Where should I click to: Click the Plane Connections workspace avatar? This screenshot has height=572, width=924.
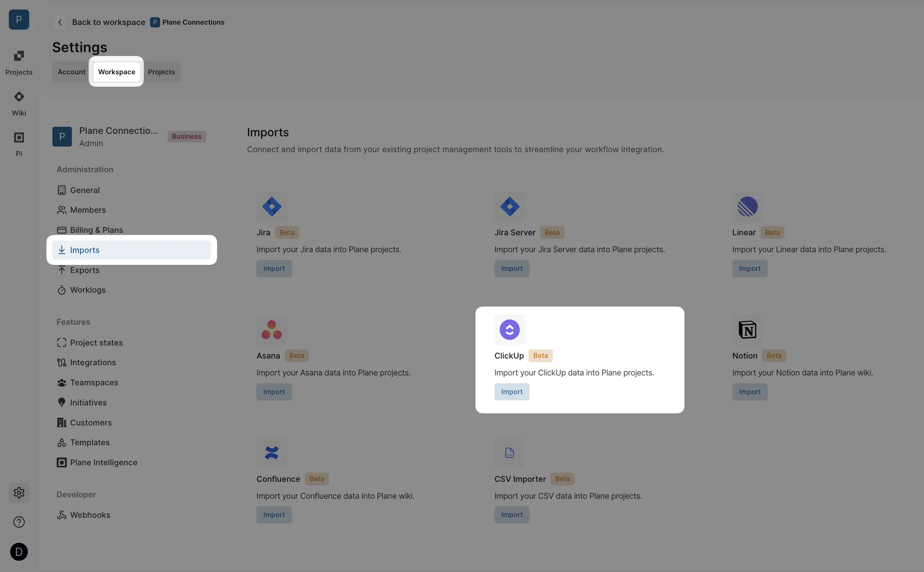pos(62,137)
